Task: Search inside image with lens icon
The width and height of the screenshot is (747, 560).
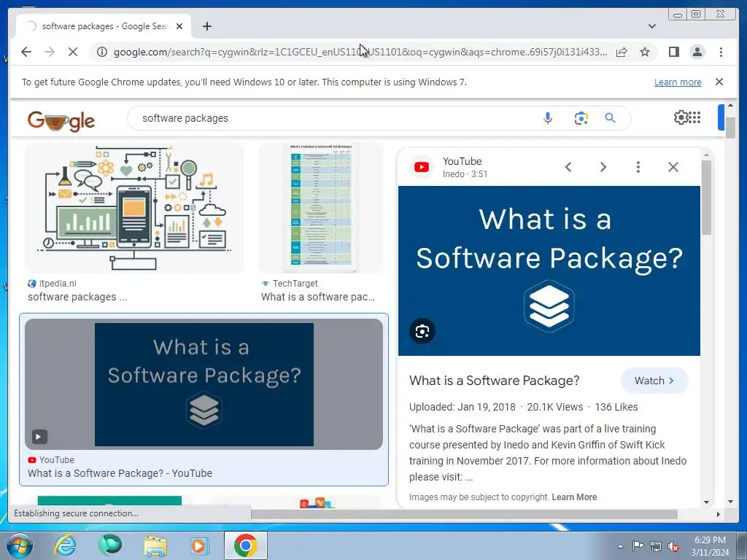Action: point(422,332)
